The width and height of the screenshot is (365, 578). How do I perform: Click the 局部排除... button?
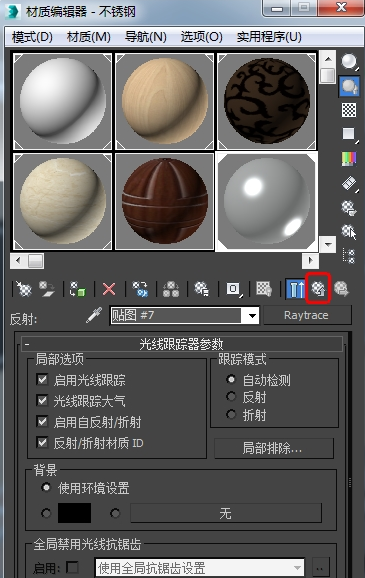tap(274, 448)
